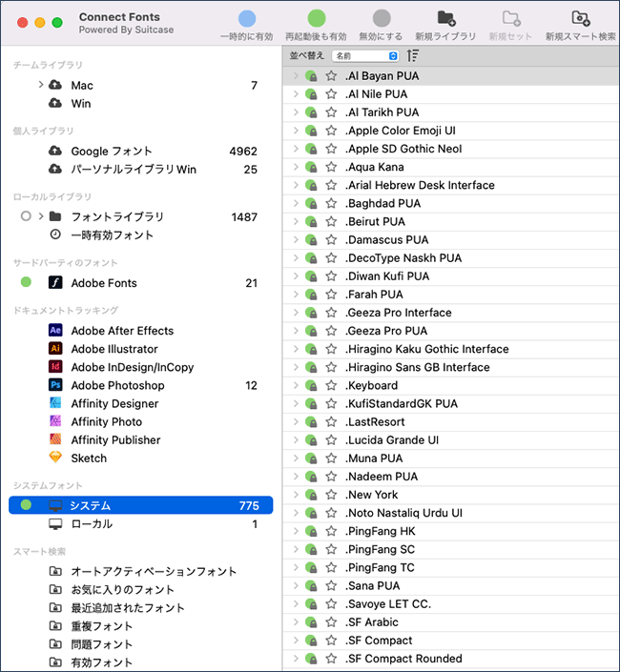This screenshot has width=620, height=672.
Task: Select the .DecoType Naskh PUA row
Action: pyautogui.click(x=451, y=258)
